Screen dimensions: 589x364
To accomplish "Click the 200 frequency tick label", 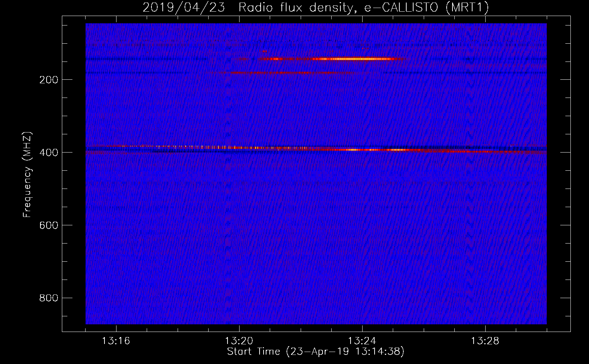I will (49, 80).
